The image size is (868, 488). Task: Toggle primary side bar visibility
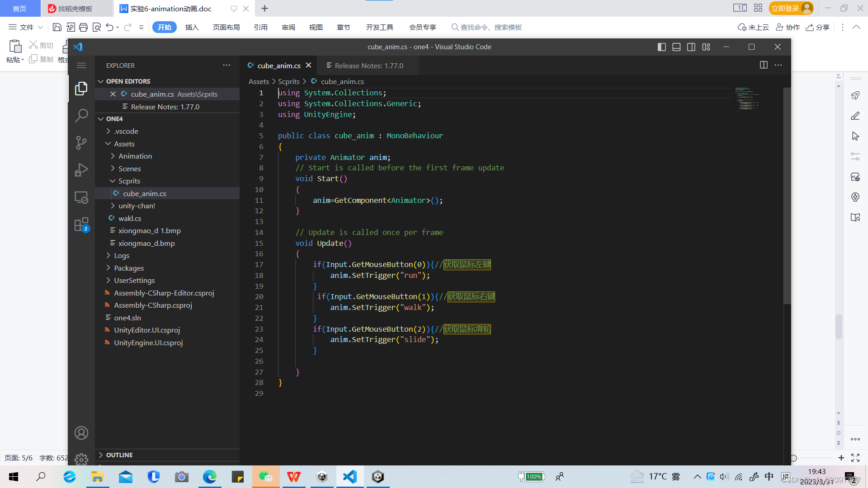[661, 47]
